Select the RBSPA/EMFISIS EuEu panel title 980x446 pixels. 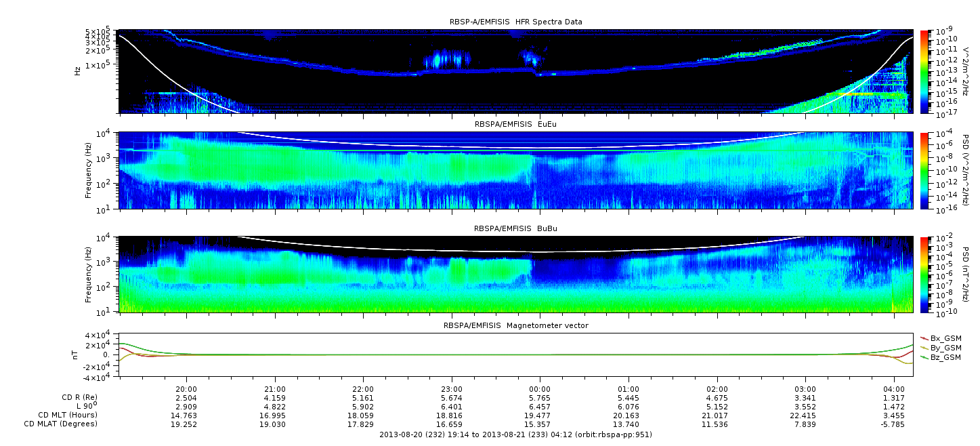pyautogui.click(x=515, y=125)
